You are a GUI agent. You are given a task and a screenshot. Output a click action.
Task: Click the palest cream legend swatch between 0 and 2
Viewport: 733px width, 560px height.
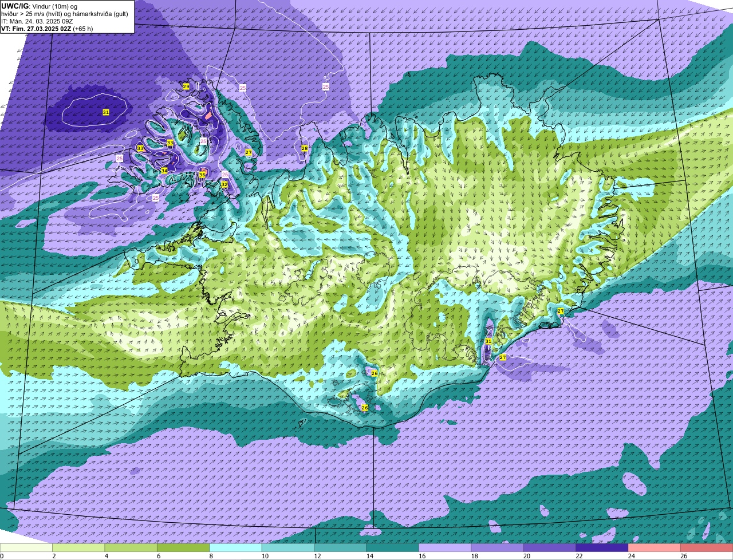coord(26,548)
